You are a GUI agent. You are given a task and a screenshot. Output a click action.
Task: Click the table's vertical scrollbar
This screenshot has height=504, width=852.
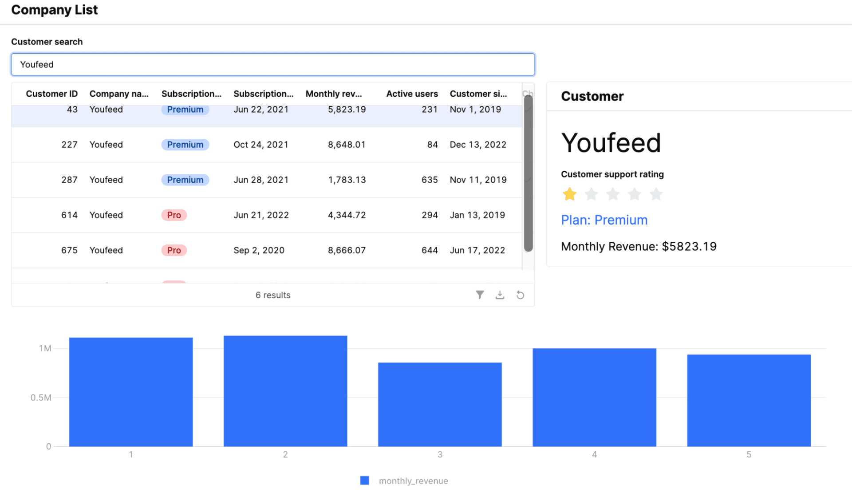pyautogui.click(x=528, y=177)
